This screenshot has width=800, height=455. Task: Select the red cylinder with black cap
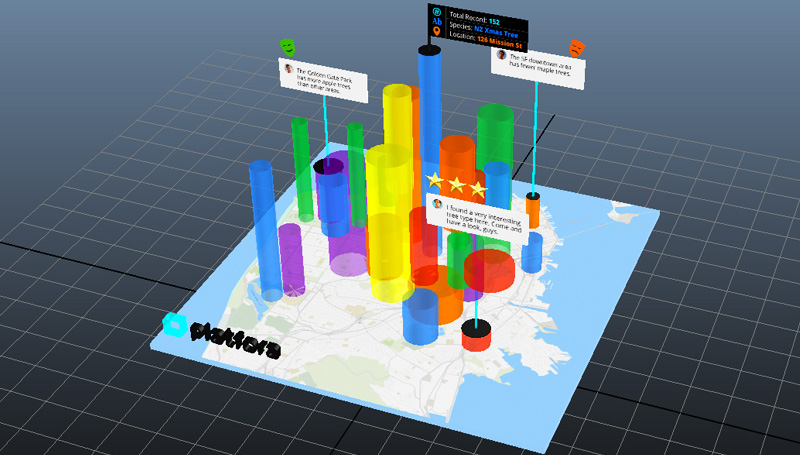tap(476, 336)
